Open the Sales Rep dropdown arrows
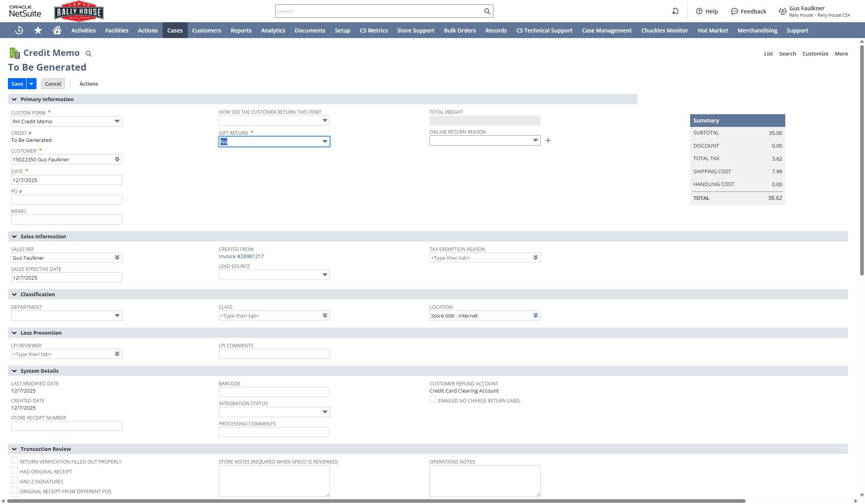 (x=117, y=258)
